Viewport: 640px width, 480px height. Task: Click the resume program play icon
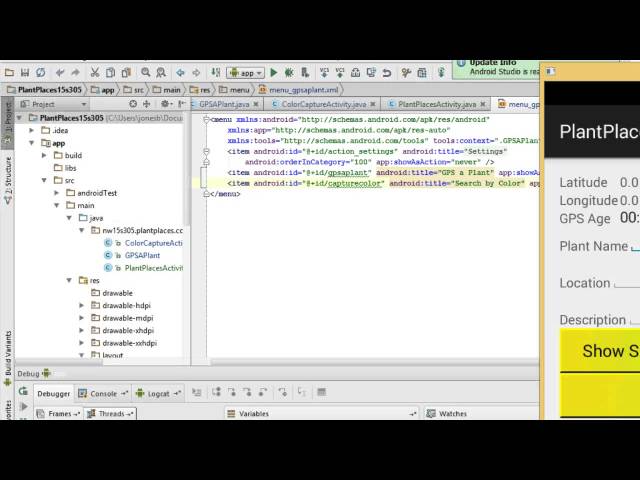pyautogui.click(x=24, y=407)
